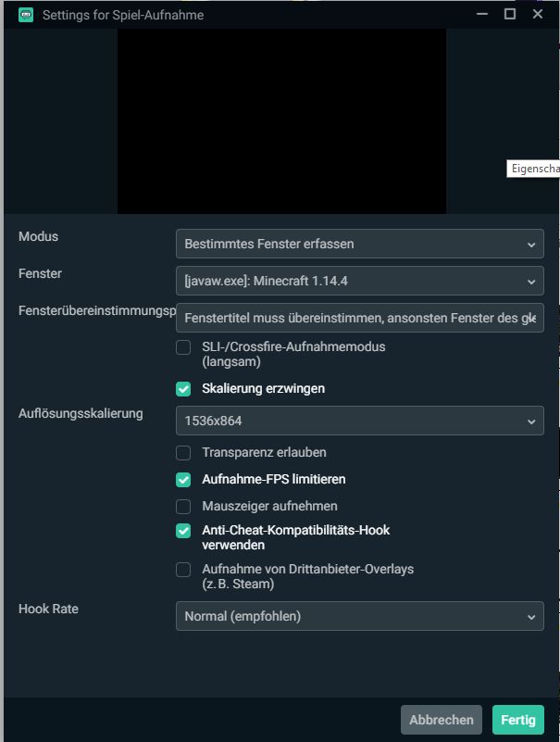
Task: Open the Auflösungsskalierung dropdown showing 1536x864
Action: (x=359, y=421)
